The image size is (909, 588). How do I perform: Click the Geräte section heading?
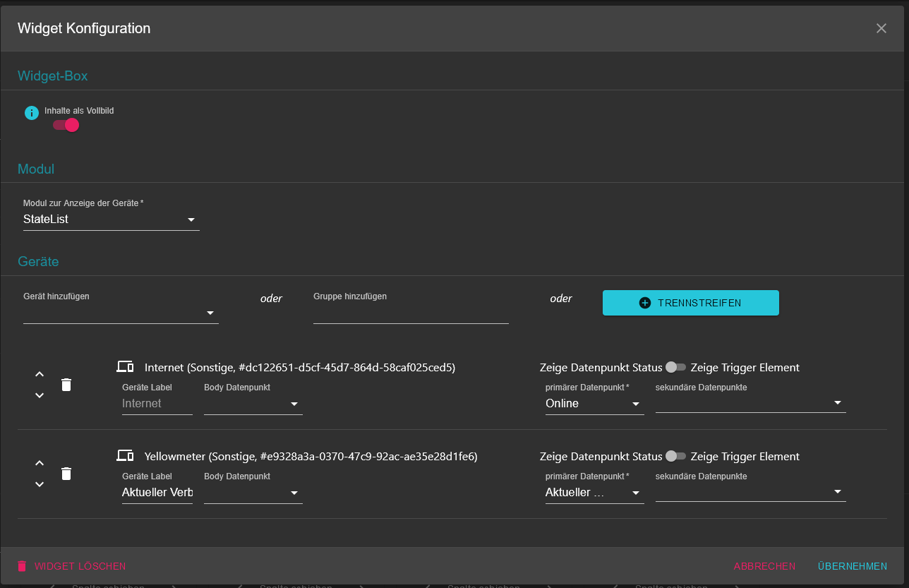(x=38, y=261)
